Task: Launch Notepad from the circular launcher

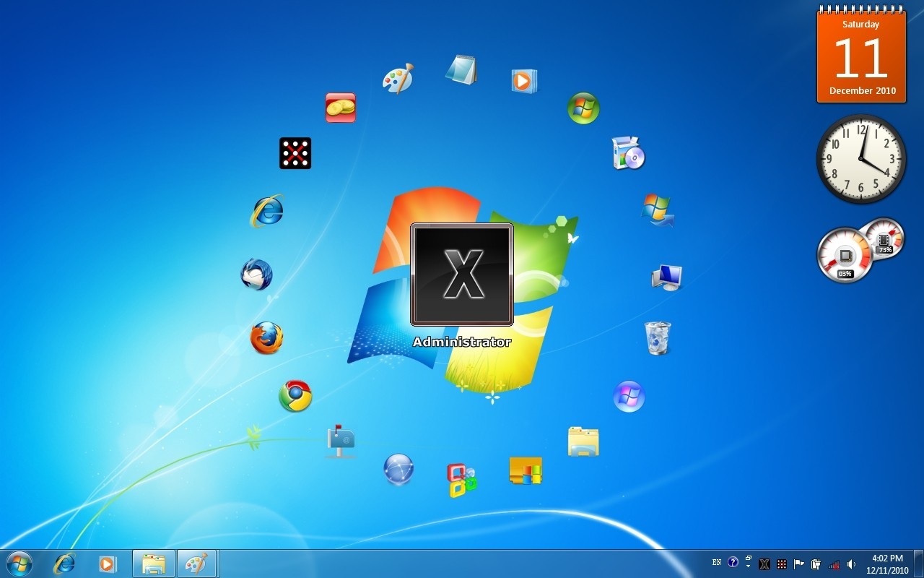Action: [462, 69]
